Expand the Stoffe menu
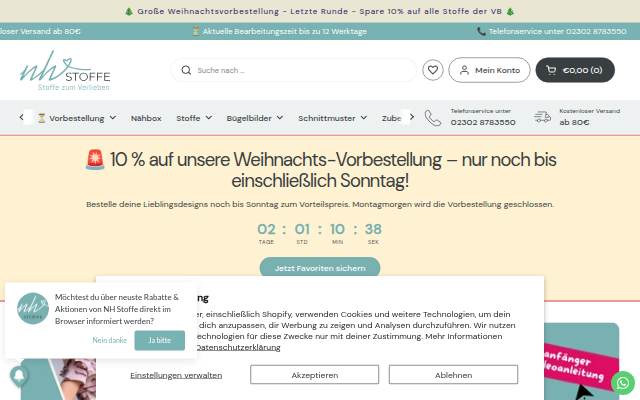Screen dimensions: 640x400 [x=194, y=118]
